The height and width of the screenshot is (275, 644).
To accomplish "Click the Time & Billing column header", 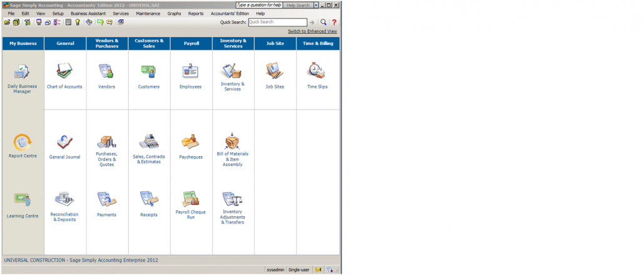I will [x=318, y=44].
